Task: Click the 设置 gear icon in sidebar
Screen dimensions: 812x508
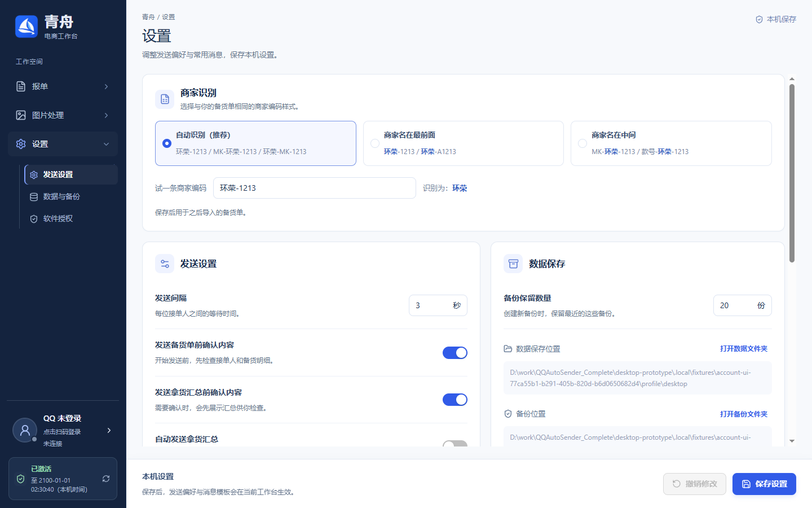Action: pyautogui.click(x=21, y=144)
